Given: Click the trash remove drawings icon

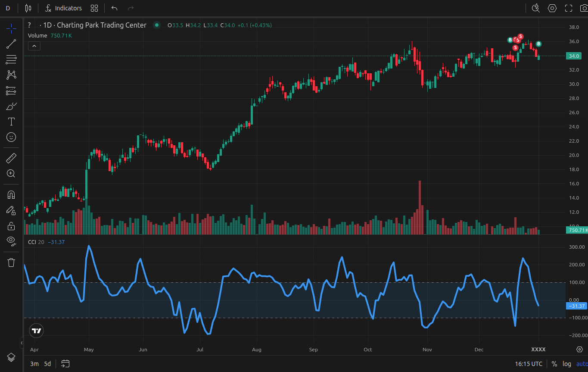Looking at the screenshot, I should tap(11, 262).
